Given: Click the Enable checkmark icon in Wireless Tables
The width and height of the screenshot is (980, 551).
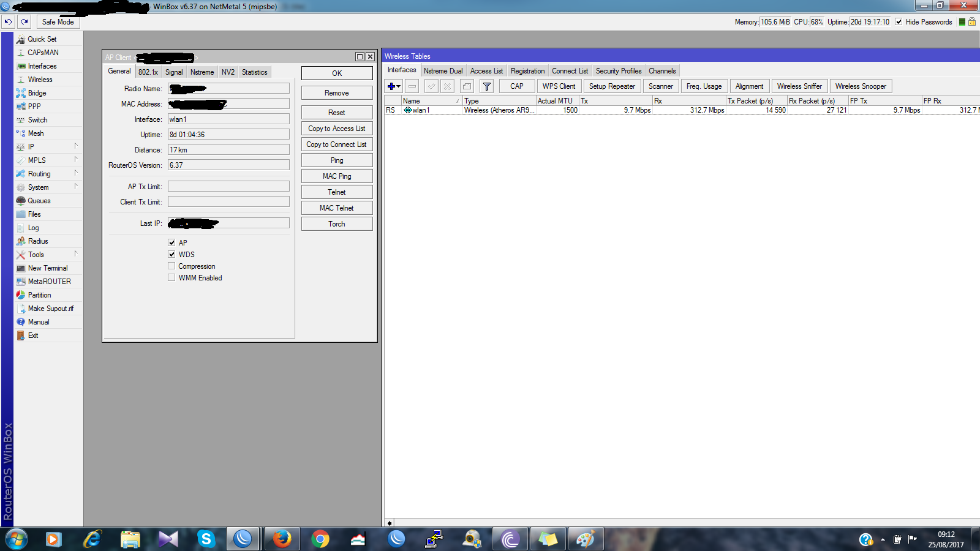Looking at the screenshot, I should [x=432, y=86].
